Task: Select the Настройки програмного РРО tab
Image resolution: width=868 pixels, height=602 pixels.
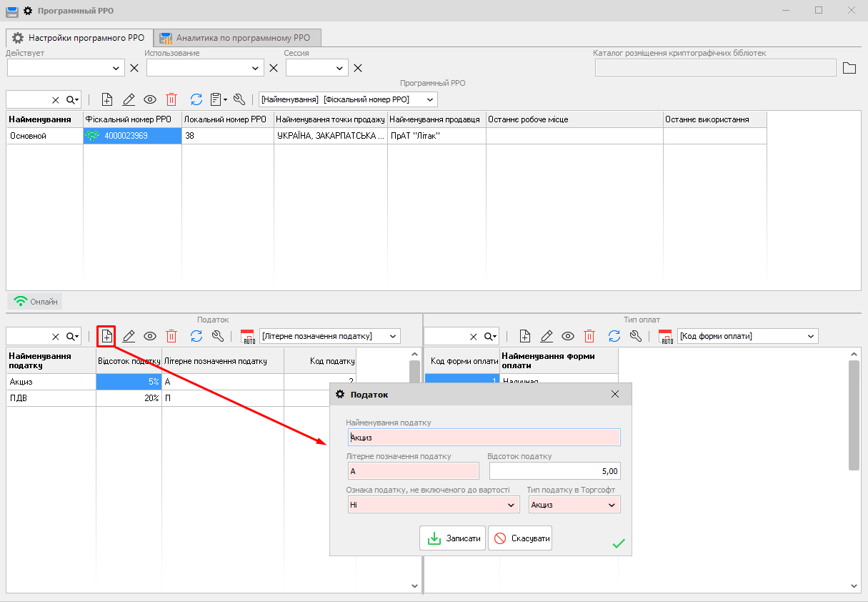Action: click(79, 38)
